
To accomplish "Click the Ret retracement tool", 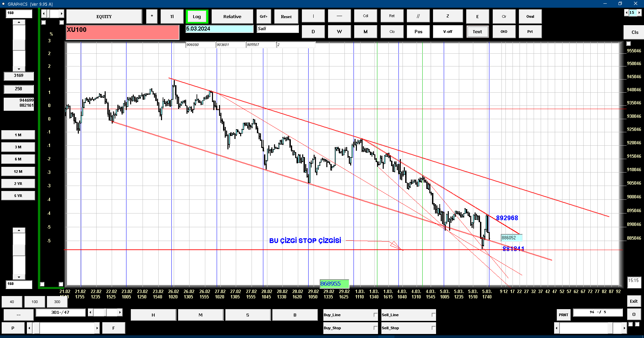I will pos(392,16).
